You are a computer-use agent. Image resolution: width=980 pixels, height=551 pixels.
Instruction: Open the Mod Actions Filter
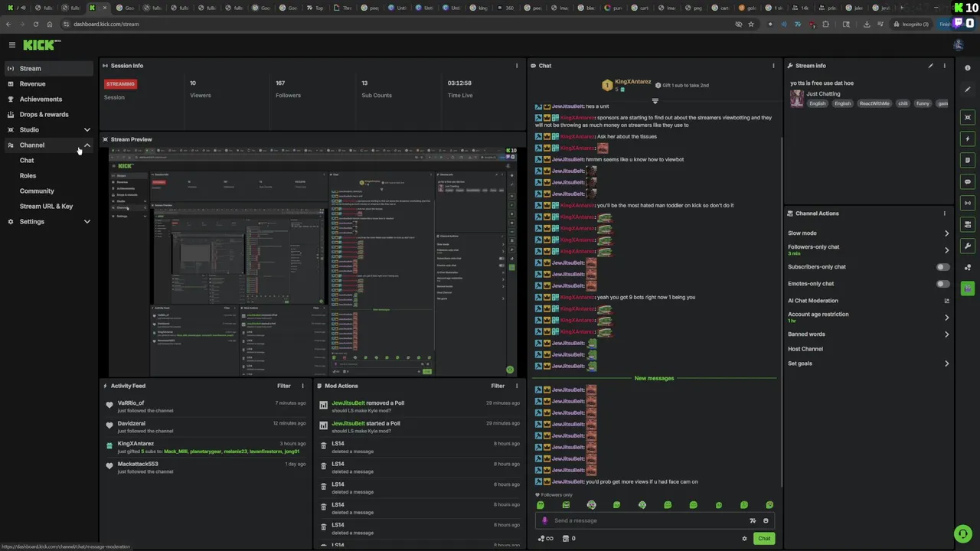pyautogui.click(x=498, y=386)
